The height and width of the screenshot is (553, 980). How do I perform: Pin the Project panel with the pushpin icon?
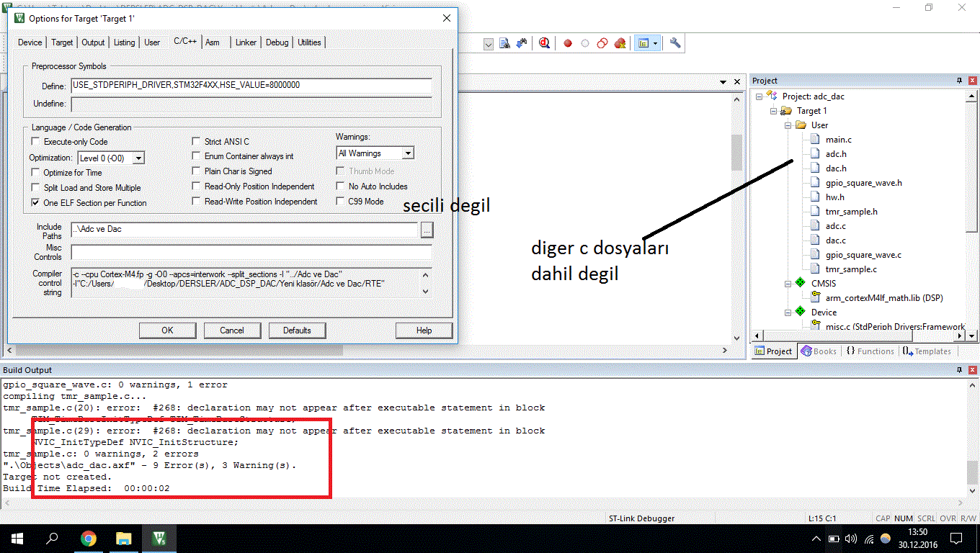959,81
